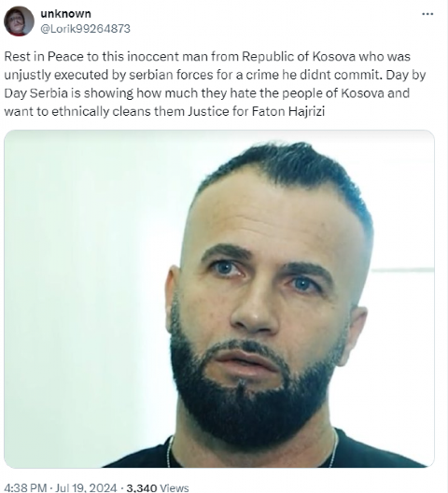448x493 pixels.
Task: Click the thin vertical scrollbar at the right edge
Action: [447, 246]
